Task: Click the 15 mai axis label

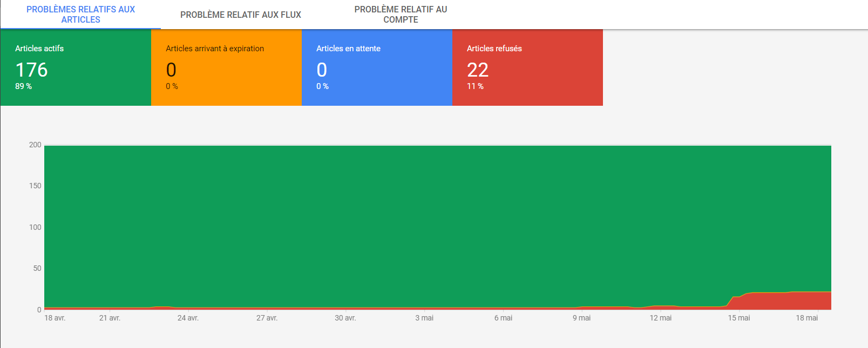Action: tap(739, 318)
